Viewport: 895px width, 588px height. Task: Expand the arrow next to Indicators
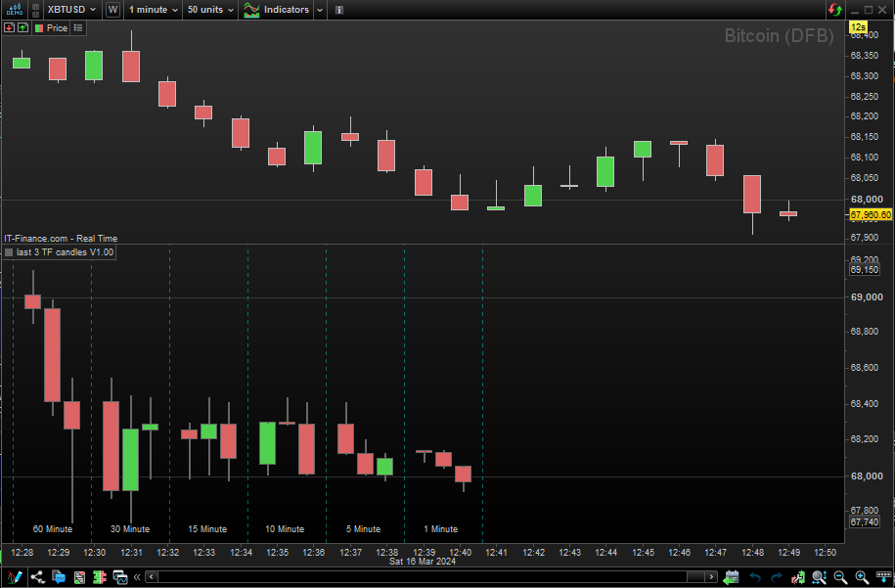(x=320, y=10)
